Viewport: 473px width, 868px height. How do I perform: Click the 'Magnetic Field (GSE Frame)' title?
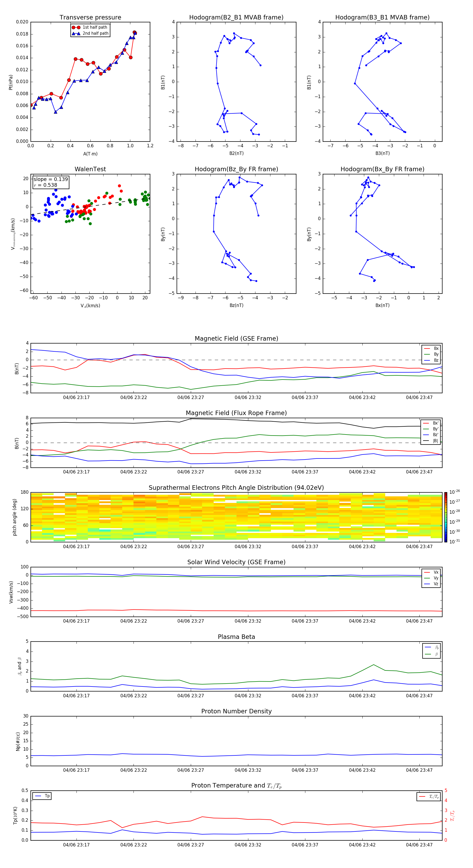pyautogui.click(x=236, y=339)
